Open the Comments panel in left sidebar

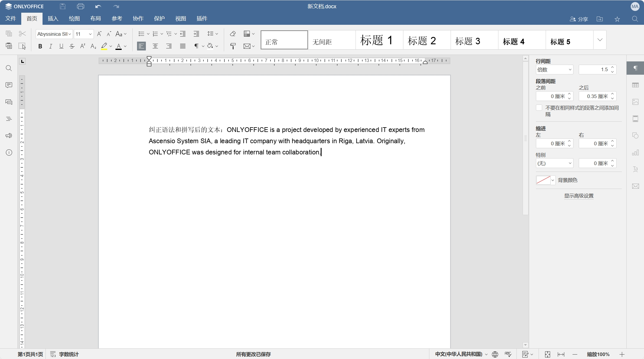point(9,85)
